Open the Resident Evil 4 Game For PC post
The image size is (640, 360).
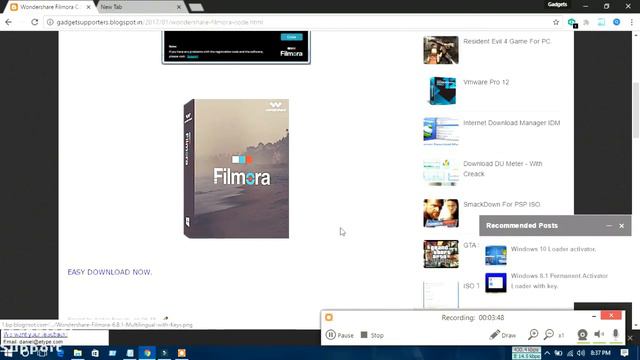[x=507, y=41]
